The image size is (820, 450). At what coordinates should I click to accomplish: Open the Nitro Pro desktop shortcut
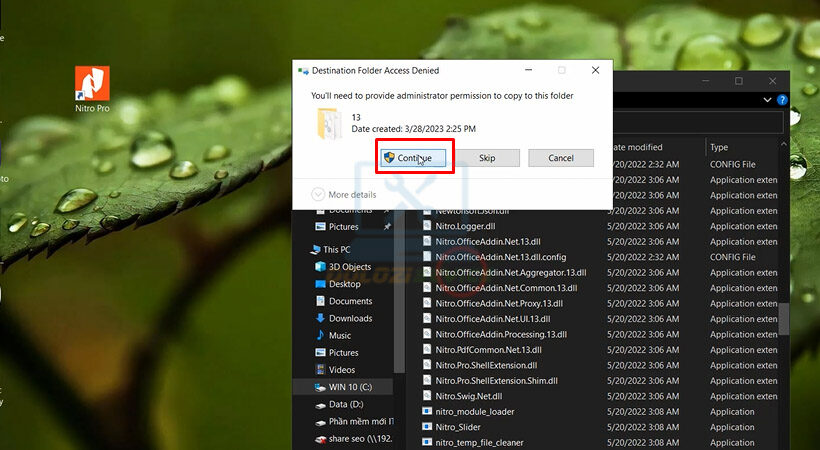pyautogui.click(x=92, y=89)
